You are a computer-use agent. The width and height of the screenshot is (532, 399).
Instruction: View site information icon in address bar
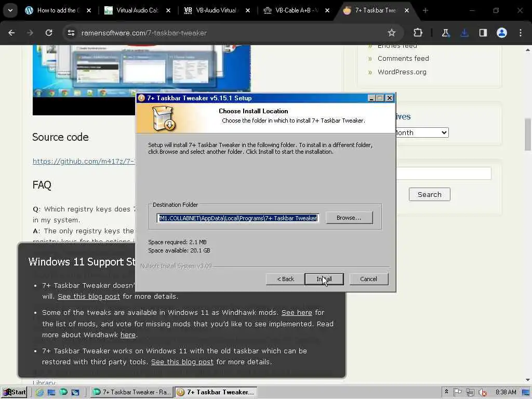click(x=71, y=33)
